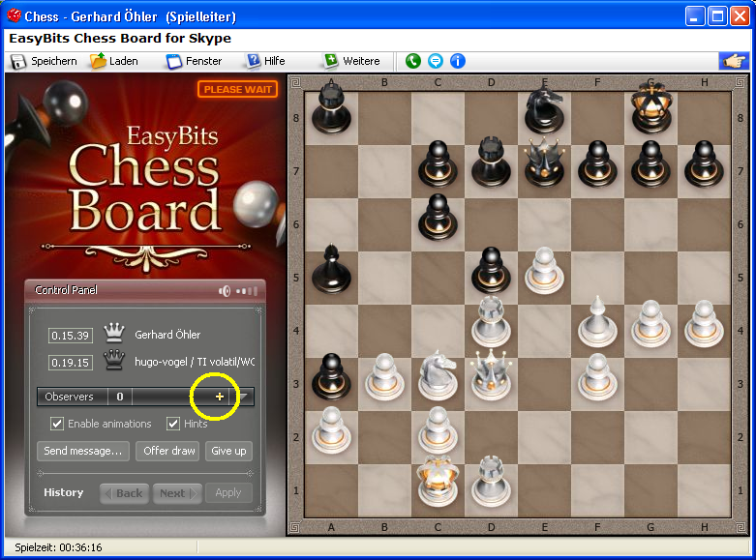The image size is (756, 560).
Task: Click the Offer draw button
Action: coord(167,451)
